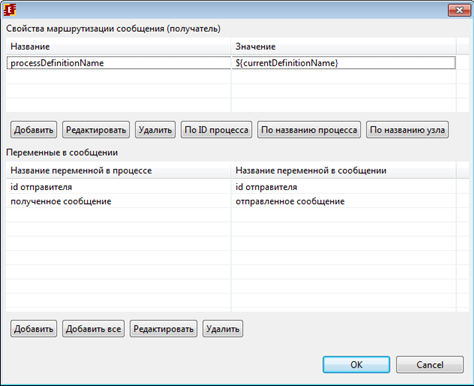Click Удалить under the variables table
The height and width of the screenshot is (386, 474).
click(223, 329)
